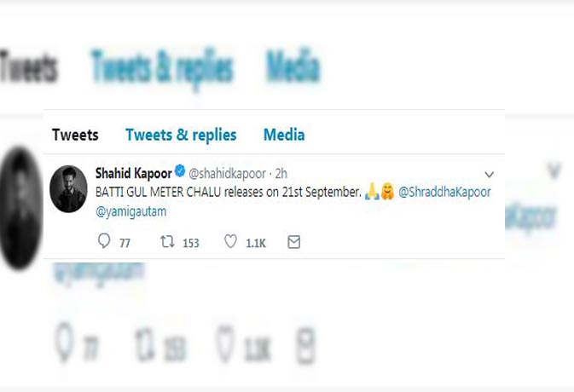Click the large blurred envelope icon
574x392 pixels.
coord(305,346)
